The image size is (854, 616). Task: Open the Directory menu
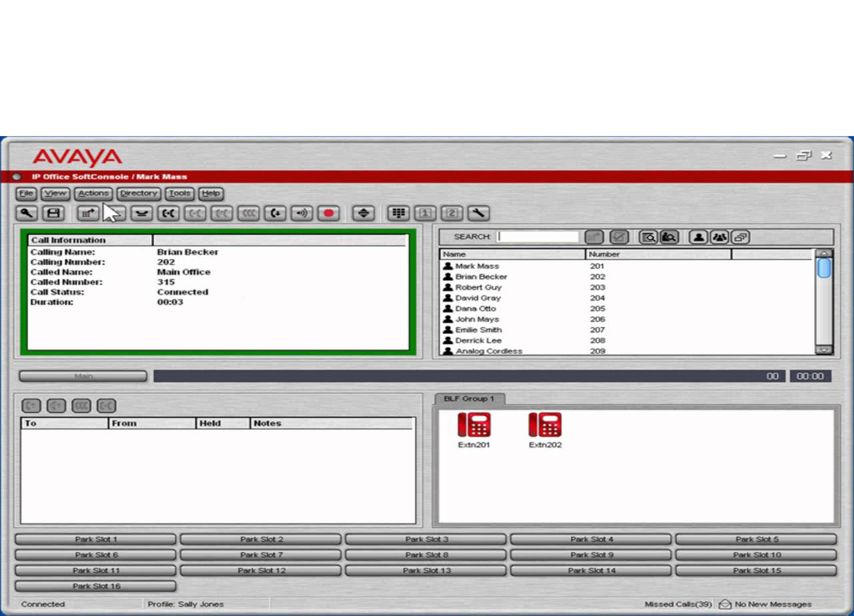(x=139, y=193)
